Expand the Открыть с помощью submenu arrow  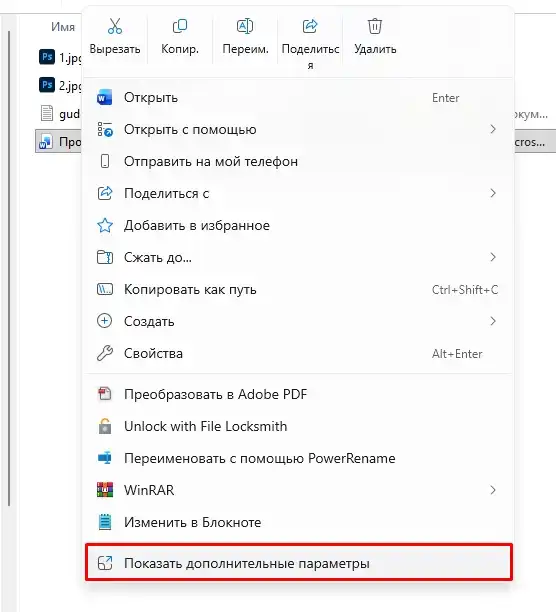[x=493, y=129]
